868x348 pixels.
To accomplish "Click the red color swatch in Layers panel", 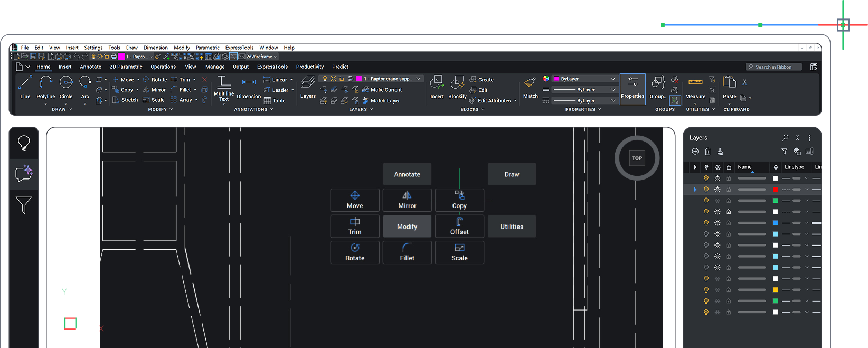I will point(775,190).
